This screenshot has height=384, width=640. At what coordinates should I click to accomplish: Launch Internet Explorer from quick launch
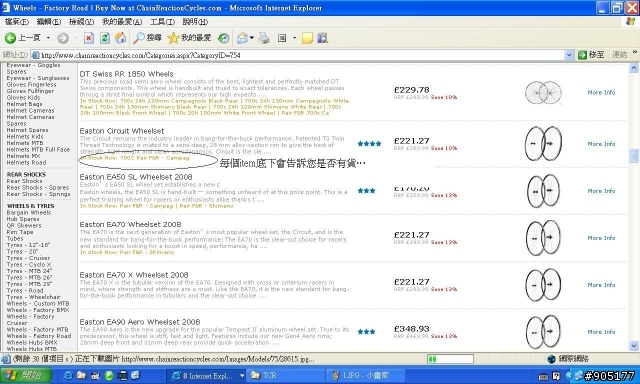(68, 375)
